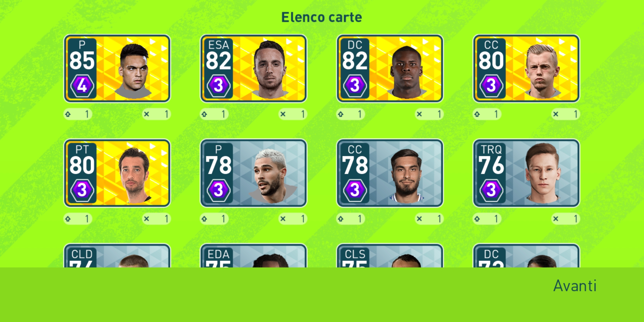Click x1 quantity badge under PT 80 card
This screenshot has height=322, width=644.
pos(156,219)
